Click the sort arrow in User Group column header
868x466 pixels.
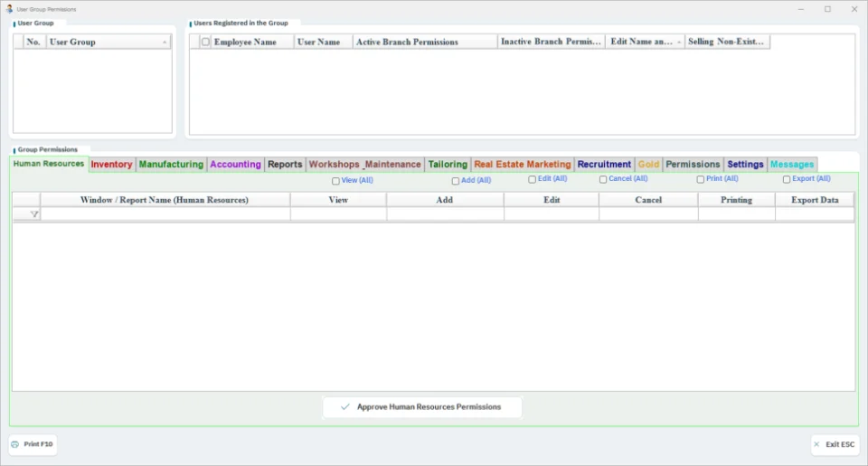(165, 43)
